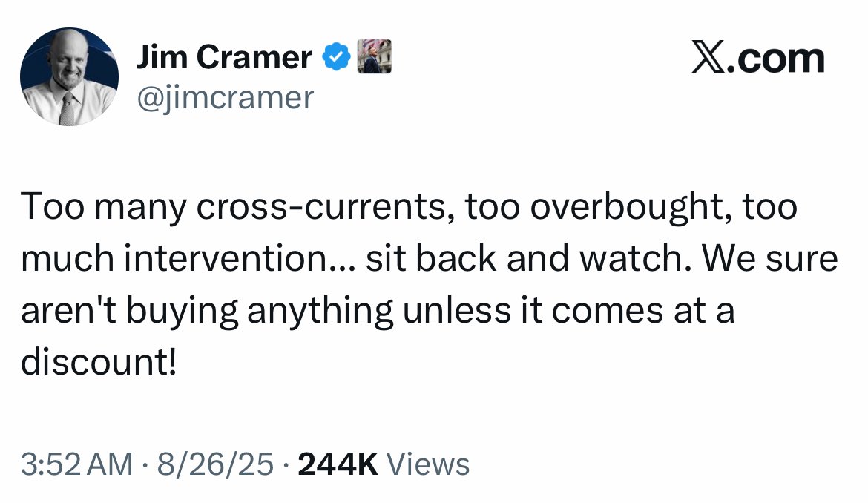Click the small affiliate badge image
This screenshot has height=503, width=868.
(375, 56)
